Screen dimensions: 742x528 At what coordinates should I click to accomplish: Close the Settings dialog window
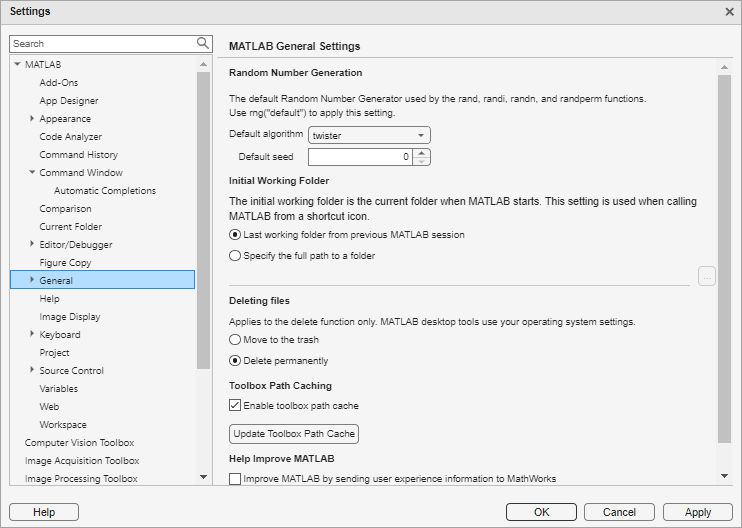point(729,11)
